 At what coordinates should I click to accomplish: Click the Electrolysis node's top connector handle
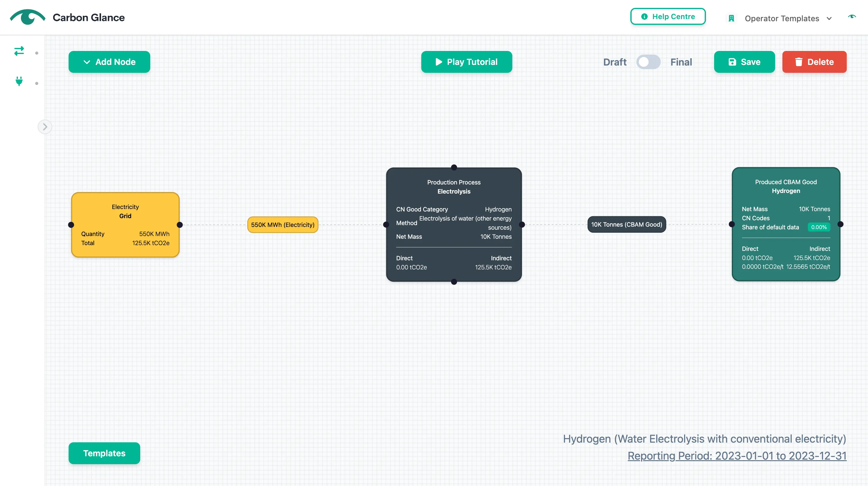pyautogui.click(x=454, y=167)
